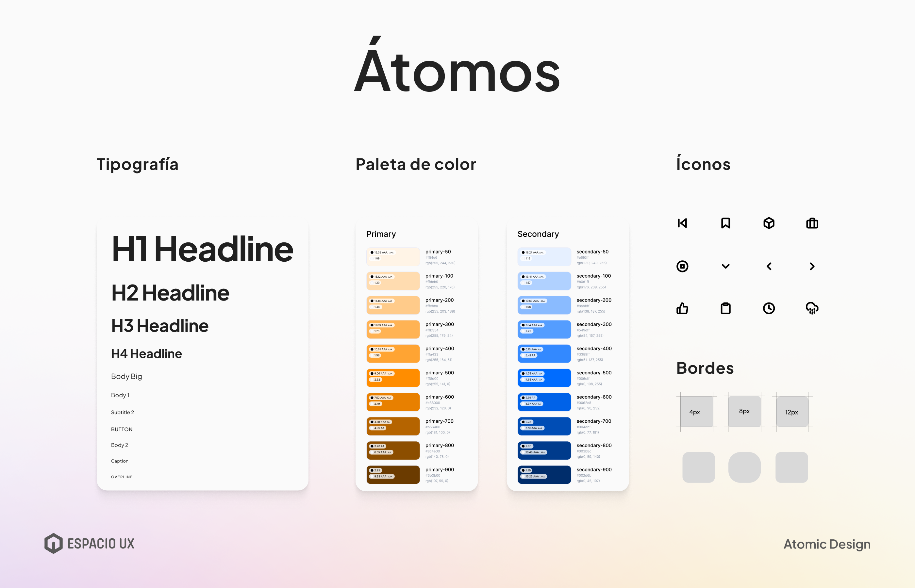The width and height of the screenshot is (915, 588).
Task: Select the primary-100 color swatch
Action: click(393, 281)
